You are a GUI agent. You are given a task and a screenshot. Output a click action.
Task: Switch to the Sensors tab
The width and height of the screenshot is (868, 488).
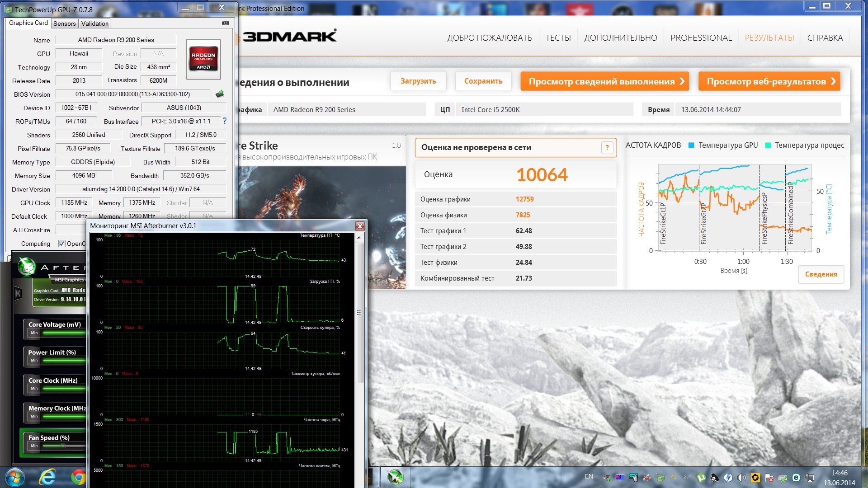(64, 23)
